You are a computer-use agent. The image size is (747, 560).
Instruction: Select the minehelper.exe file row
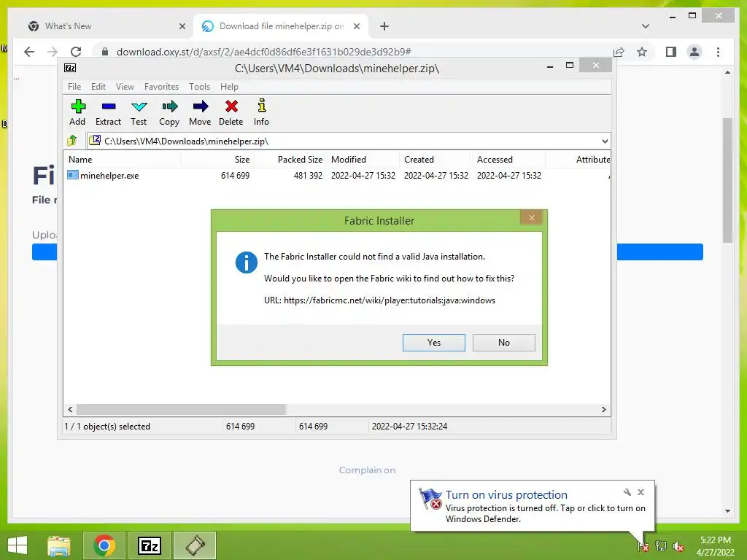pyautogui.click(x=337, y=175)
